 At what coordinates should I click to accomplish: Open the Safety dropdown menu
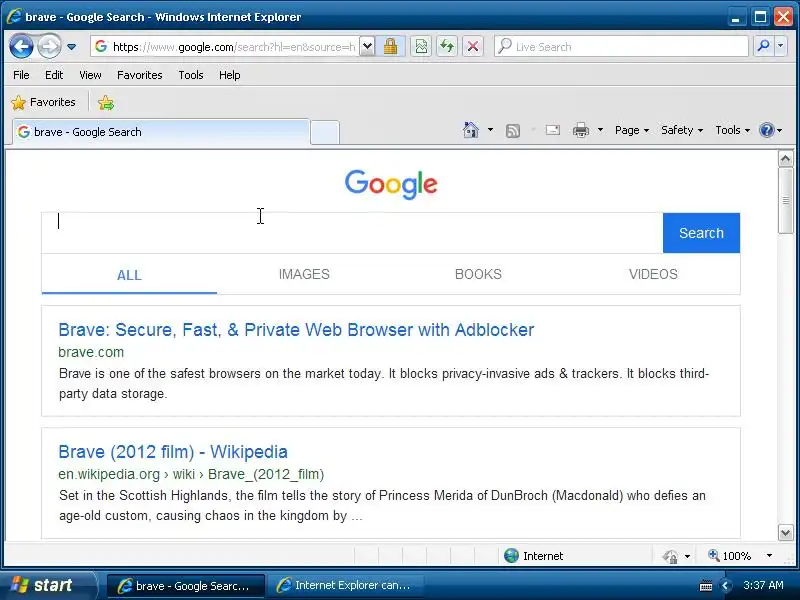click(x=682, y=130)
